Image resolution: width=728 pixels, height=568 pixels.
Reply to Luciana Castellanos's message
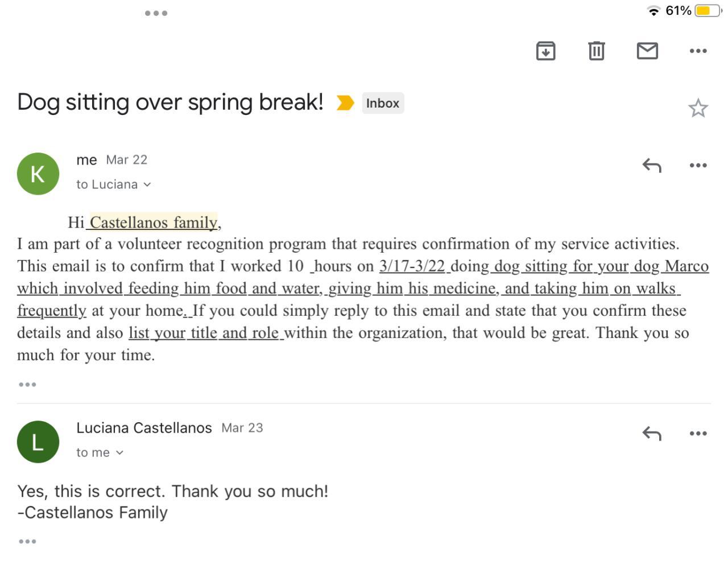pyautogui.click(x=652, y=434)
